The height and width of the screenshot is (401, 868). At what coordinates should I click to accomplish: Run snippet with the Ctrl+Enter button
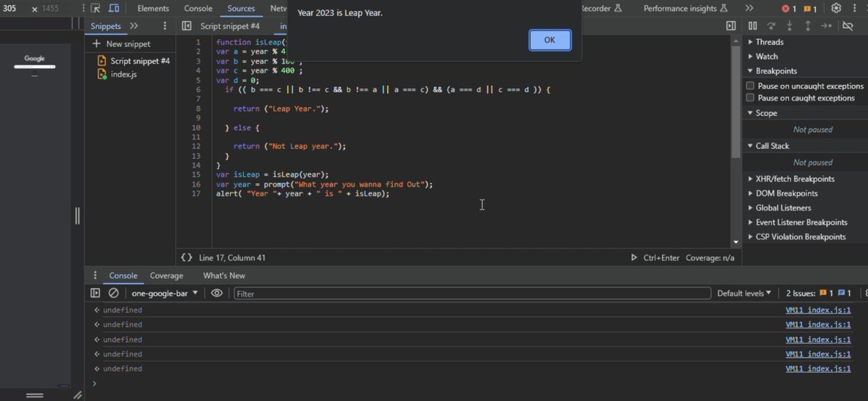655,258
